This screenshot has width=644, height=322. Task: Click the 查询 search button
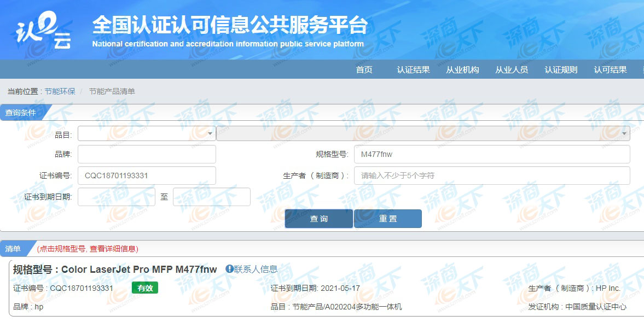point(318,219)
